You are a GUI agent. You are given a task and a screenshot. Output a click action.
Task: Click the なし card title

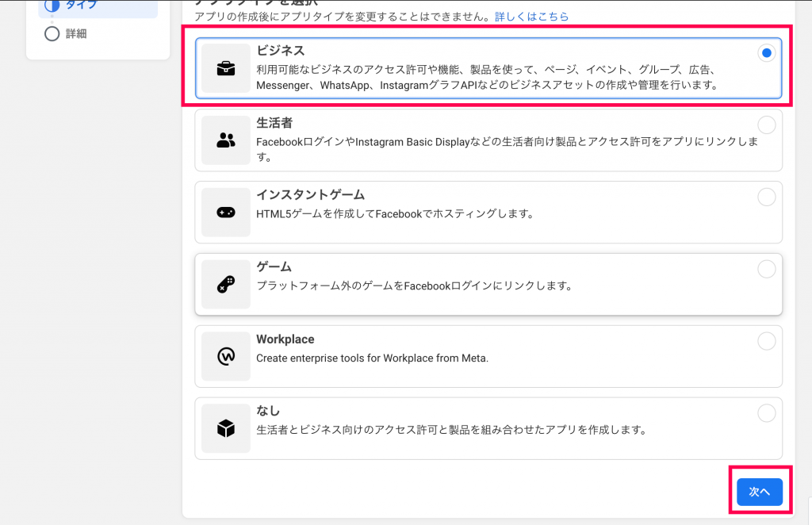pyautogui.click(x=268, y=411)
